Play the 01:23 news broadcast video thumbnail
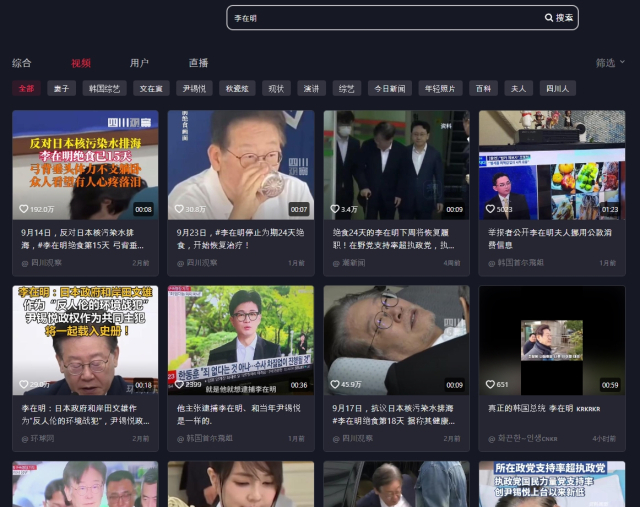Viewport: 640px width, 507px height. coord(552,165)
